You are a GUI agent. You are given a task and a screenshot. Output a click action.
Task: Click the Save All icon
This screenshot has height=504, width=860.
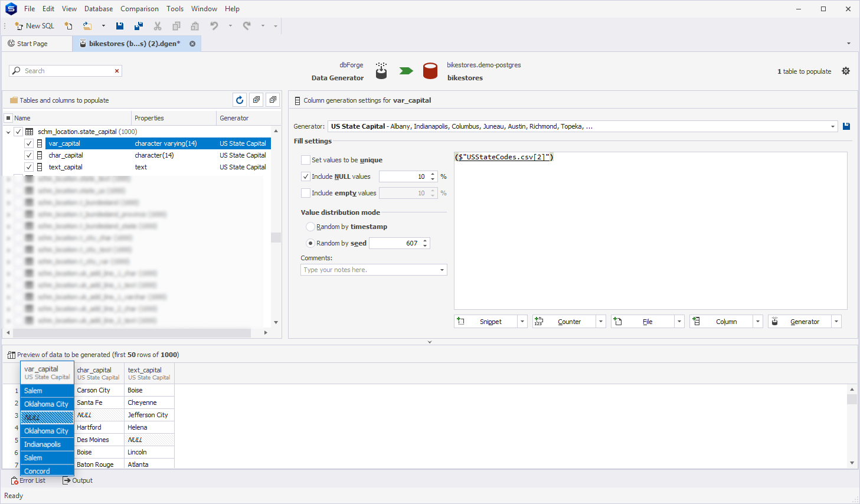[139, 26]
